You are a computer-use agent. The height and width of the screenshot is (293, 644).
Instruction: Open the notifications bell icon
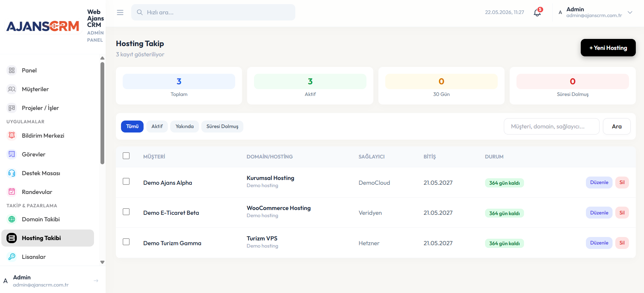point(537,13)
